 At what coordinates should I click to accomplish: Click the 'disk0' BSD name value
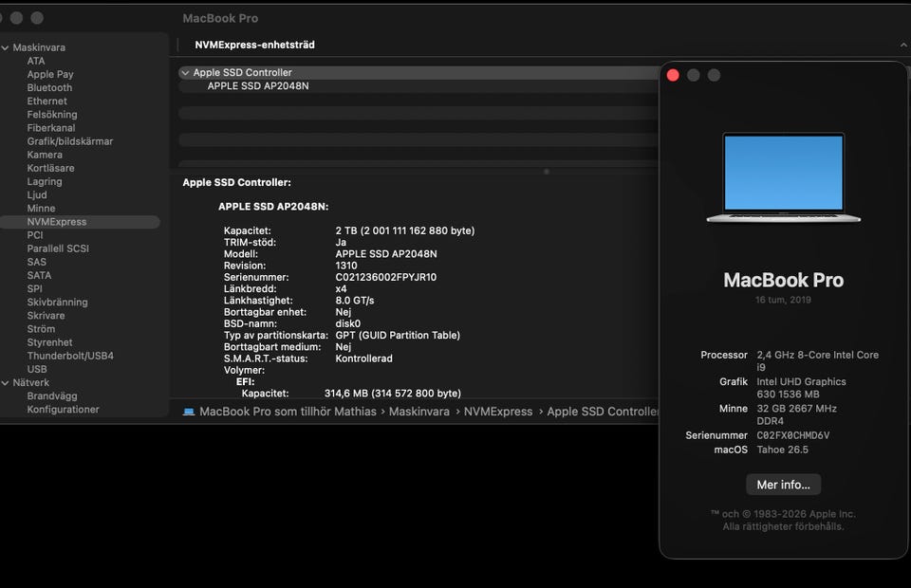[x=347, y=324]
